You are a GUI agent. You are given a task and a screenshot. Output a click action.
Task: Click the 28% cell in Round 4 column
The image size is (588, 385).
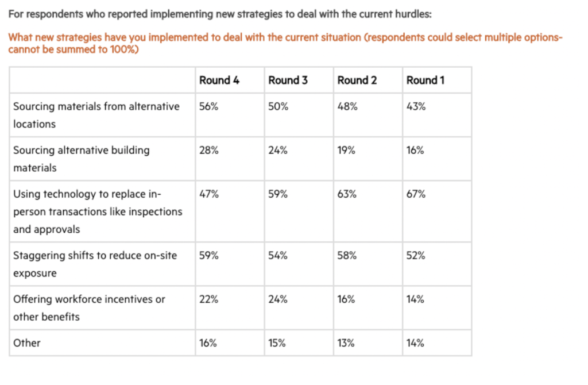[x=208, y=151]
